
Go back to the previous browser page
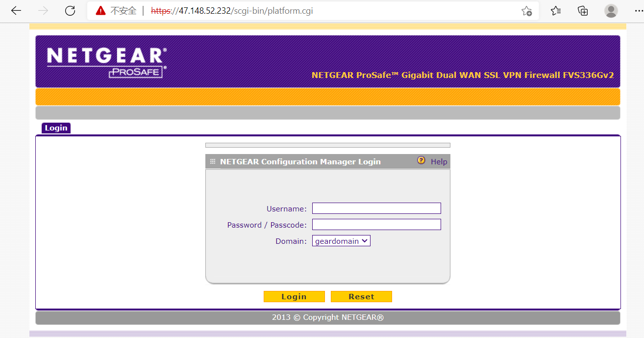tap(16, 11)
